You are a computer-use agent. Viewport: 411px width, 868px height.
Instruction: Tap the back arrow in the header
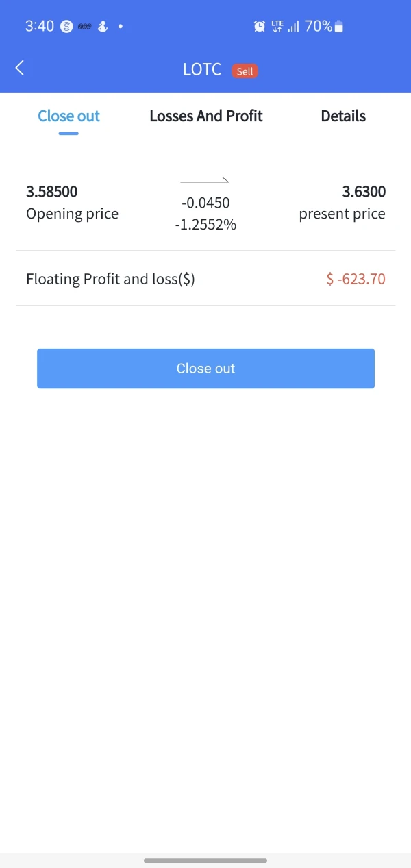click(x=20, y=68)
